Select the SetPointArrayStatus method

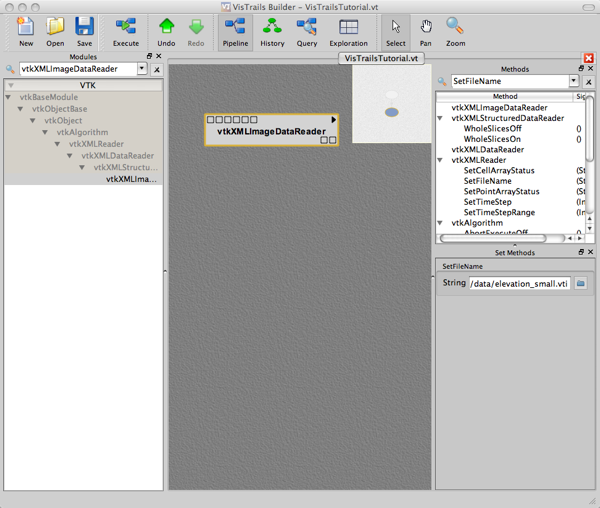501,191
